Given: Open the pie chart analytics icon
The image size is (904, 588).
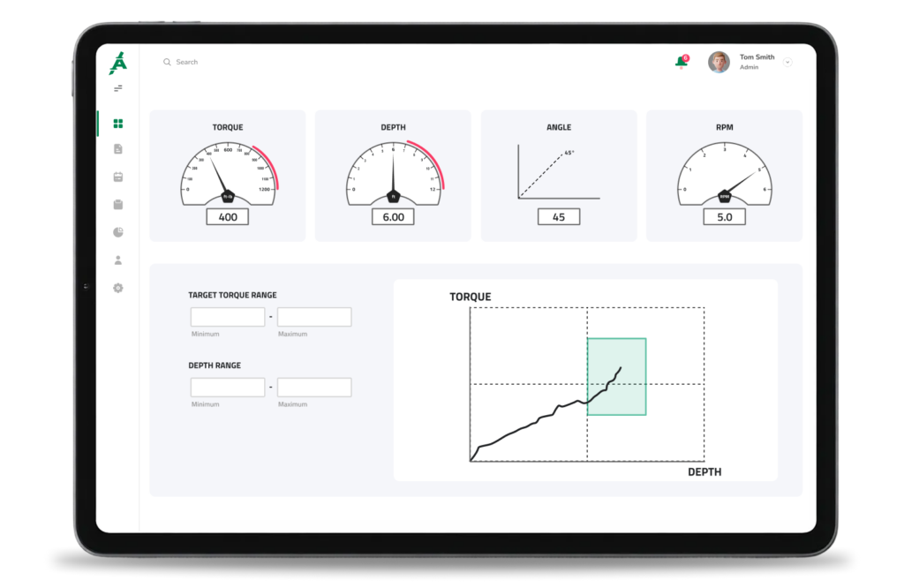Looking at the screenshot, I should pos(118,232).
